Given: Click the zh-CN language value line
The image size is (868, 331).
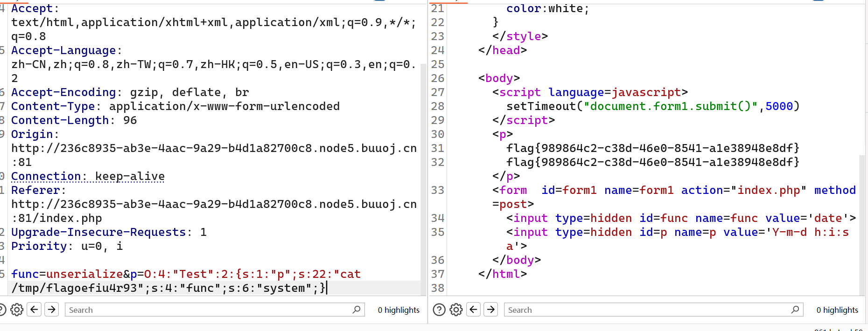Looking at the screenshot, I should point(214,64).
